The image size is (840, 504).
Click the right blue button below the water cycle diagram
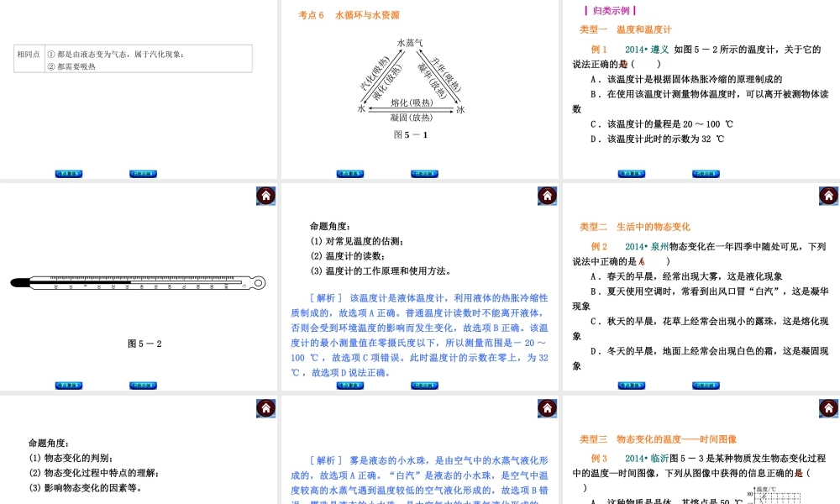click(x=424, y=174)
